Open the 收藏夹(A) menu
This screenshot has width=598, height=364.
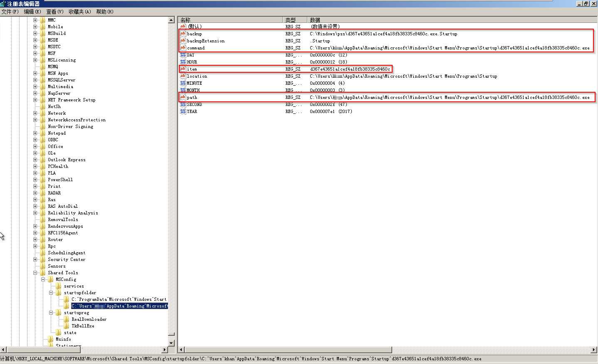[79, 12]
